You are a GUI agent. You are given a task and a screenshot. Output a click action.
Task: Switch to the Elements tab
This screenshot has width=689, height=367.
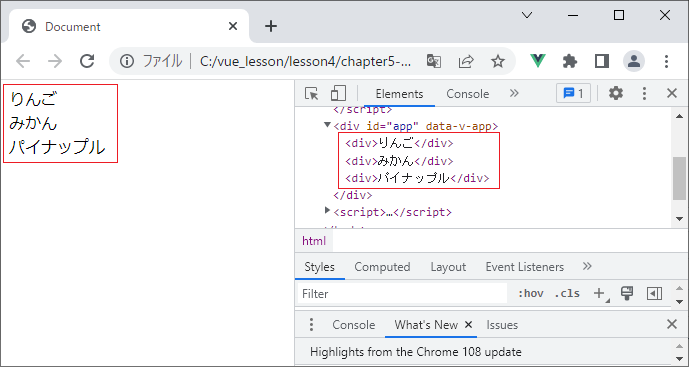(399, 94)
